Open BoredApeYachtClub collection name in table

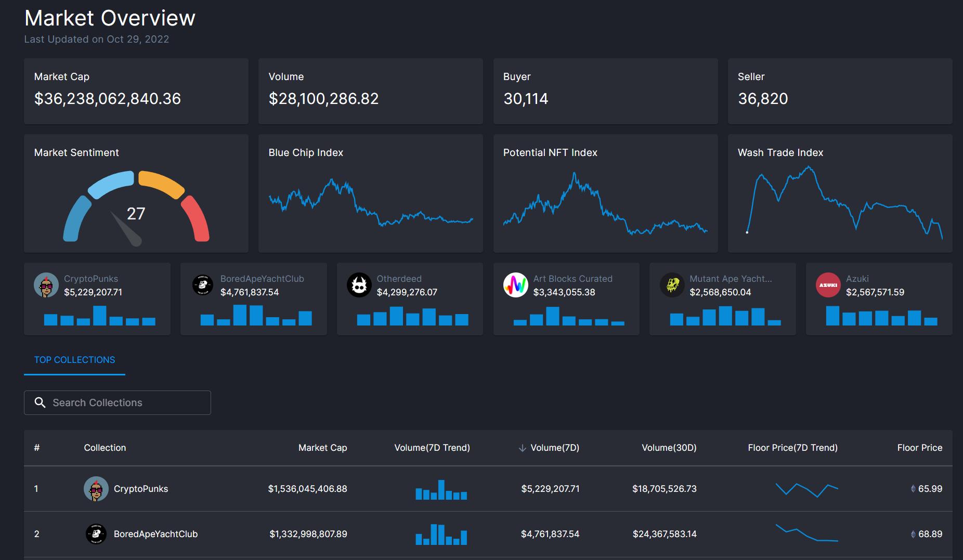155,534
